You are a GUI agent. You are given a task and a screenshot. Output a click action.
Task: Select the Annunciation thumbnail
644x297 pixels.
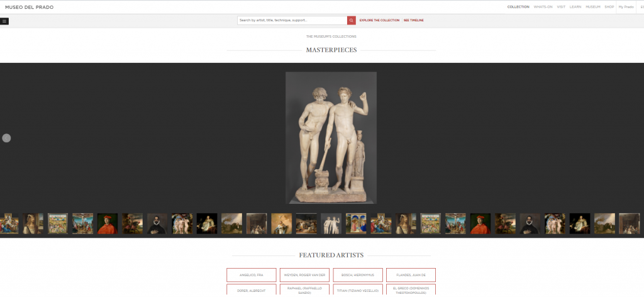click(356, 223)
